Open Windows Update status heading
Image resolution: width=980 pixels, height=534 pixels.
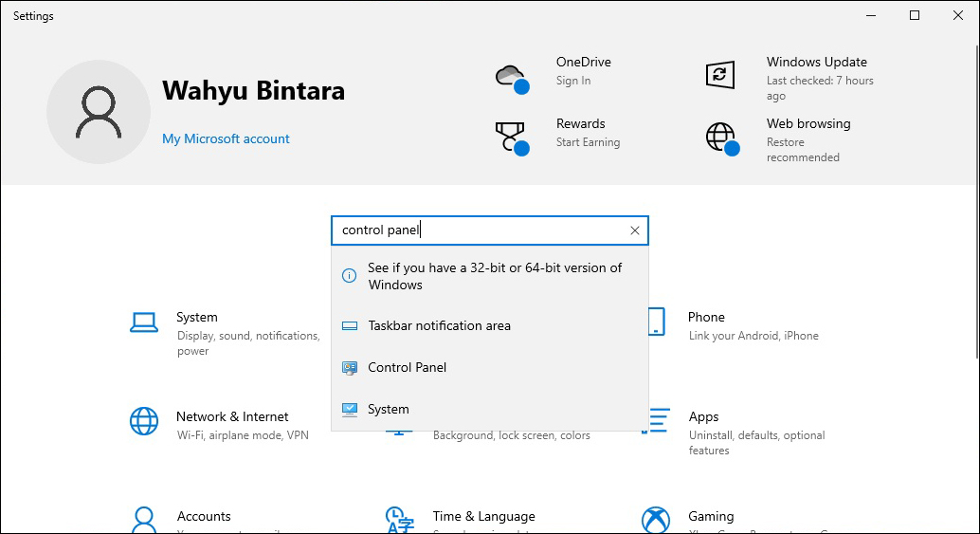pos(816,62)
